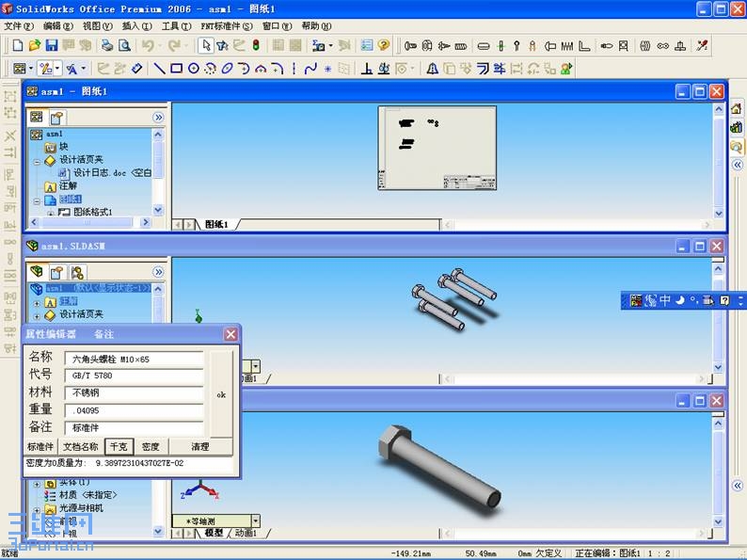Screen dimensions: 747x560
Task: Select the Circle sketch tool
Action: pos(194,69)
